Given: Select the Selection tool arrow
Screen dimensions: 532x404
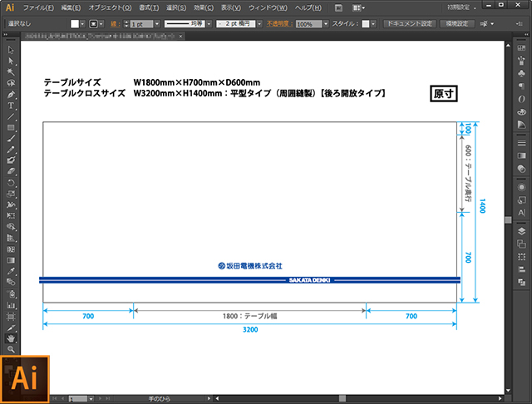Looking at the screenshot, I should point(11,51).
